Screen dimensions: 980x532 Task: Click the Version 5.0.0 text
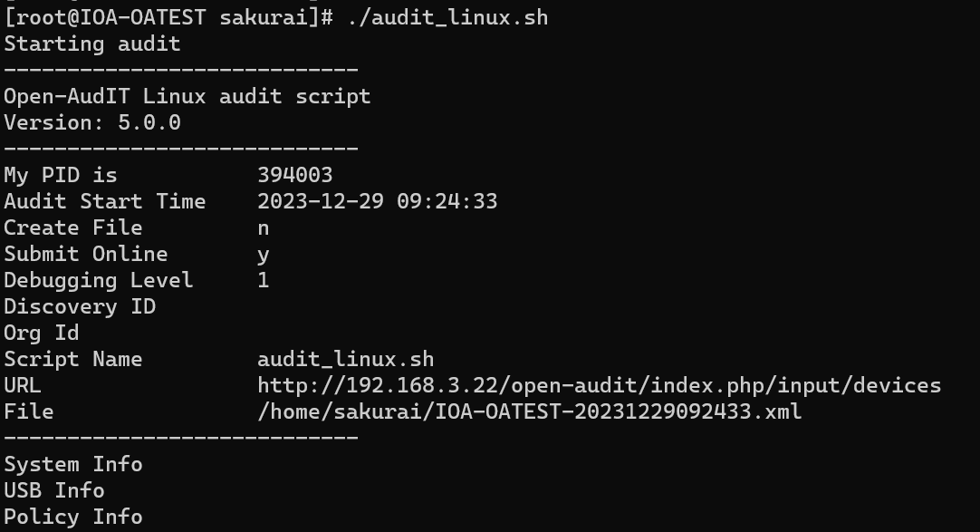pos(91,122)
